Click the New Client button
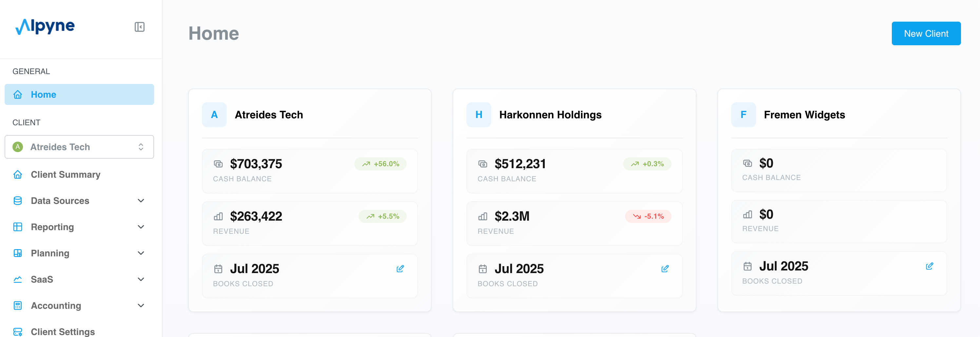This screenshot has height=337, width=980. click(x=926, y=33)
